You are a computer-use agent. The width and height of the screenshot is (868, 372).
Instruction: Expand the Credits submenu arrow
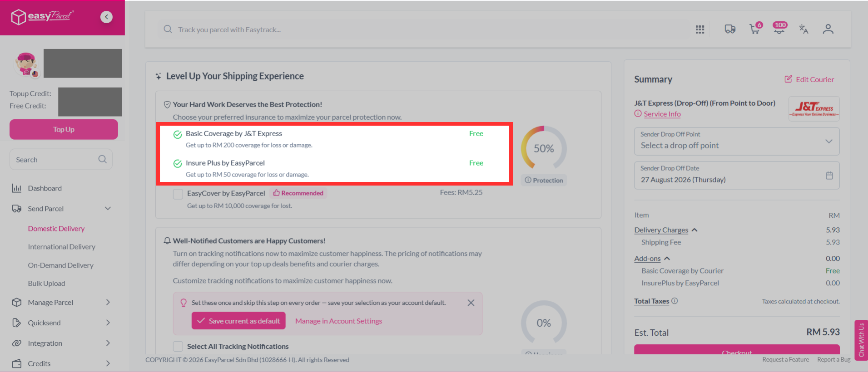tap(108, 363)
